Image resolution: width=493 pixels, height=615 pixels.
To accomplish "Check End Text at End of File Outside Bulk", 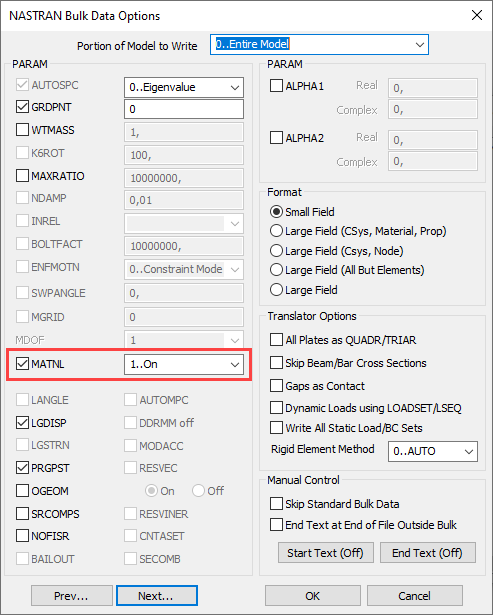I will (276, 524).
